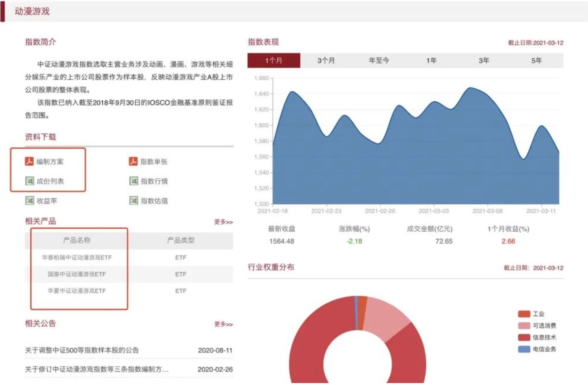Click the 动漫游戏 page title
588x385 pixels.
32,11
